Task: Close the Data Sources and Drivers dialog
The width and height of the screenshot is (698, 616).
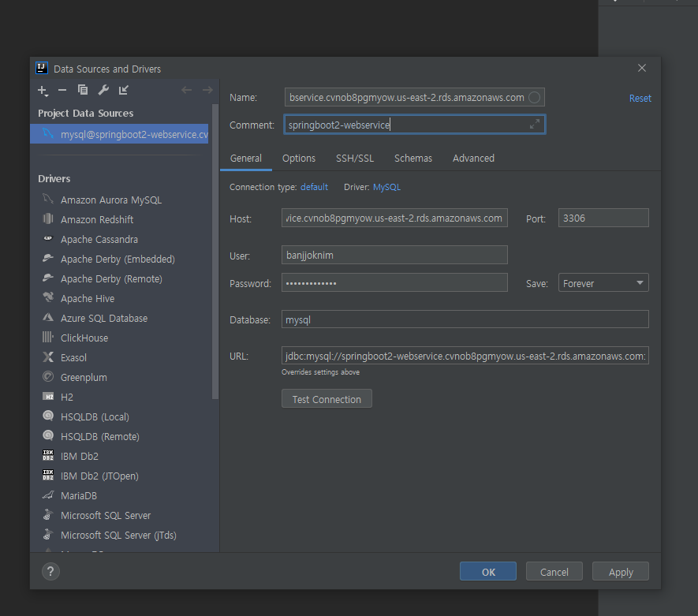Action: 642,68
